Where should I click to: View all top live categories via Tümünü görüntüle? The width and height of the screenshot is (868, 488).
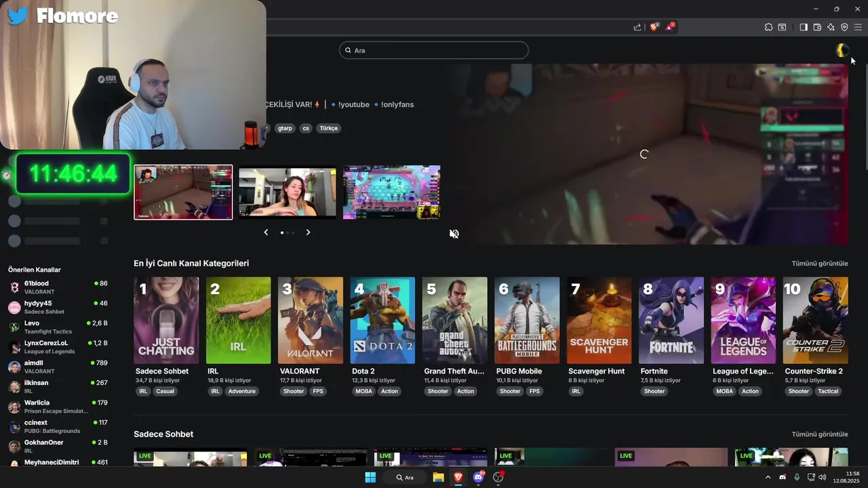(x=820, y=264)
